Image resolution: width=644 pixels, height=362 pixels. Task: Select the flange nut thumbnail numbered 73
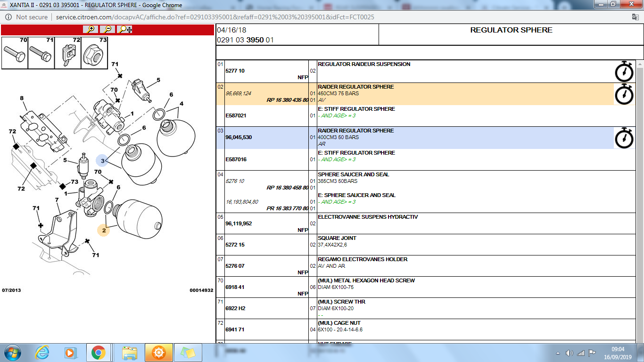95,52
